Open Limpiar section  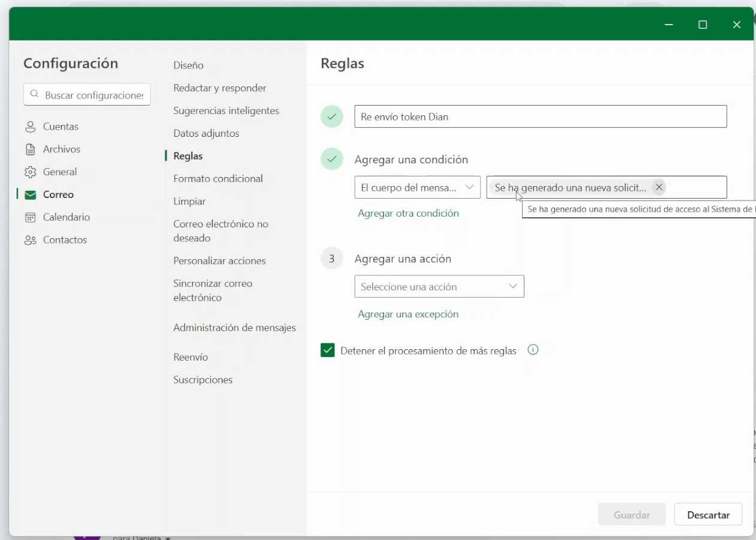point(190,202)
